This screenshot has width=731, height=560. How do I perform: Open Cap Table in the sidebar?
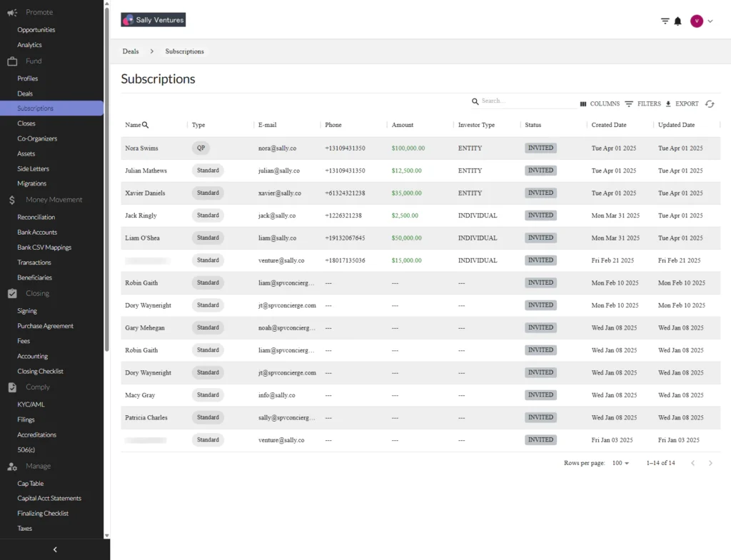[31, 484]
